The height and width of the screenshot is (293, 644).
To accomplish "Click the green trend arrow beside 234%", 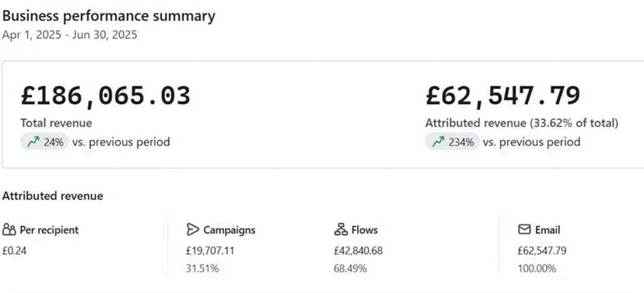I will 438,142.
